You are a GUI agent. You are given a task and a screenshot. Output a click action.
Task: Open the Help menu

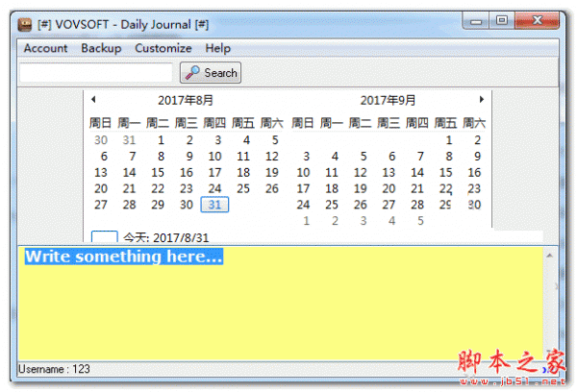coord(218,48)
